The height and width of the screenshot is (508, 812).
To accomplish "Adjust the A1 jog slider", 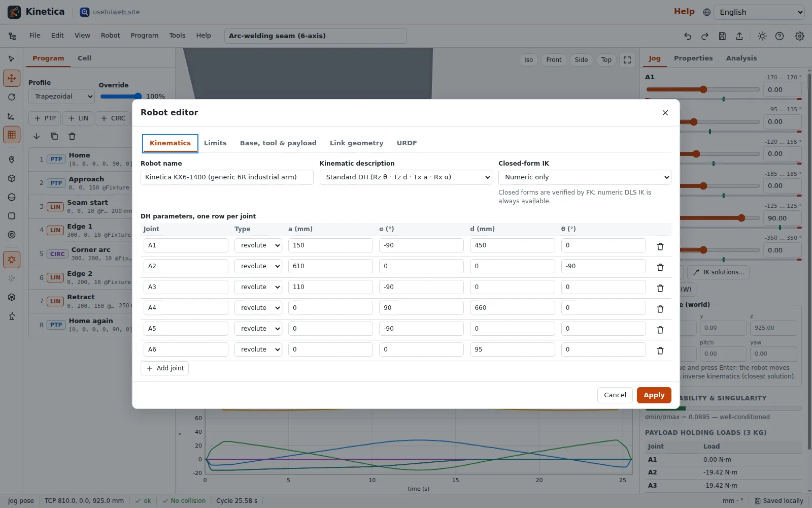I will 703,89.
